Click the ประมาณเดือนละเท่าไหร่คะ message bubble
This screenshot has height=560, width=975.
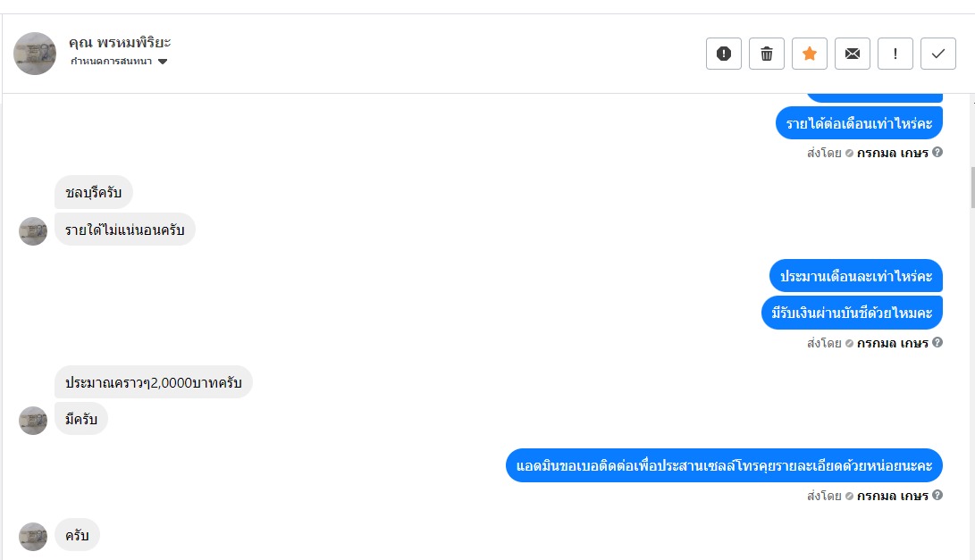[x=855, y=276]
